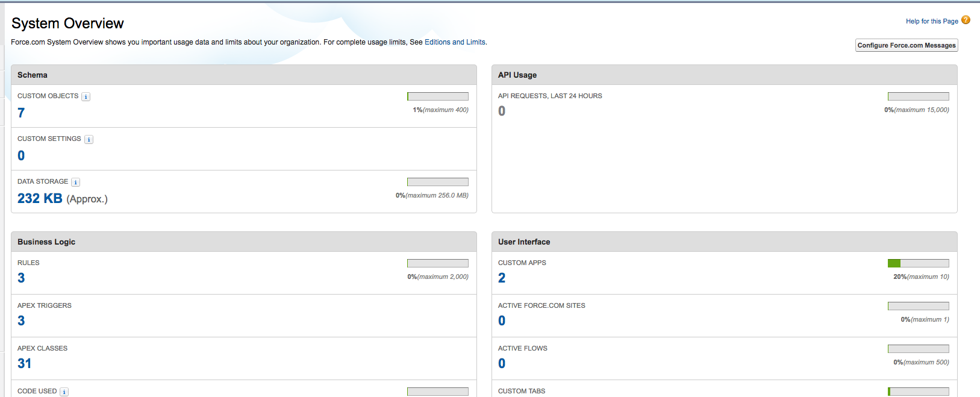The height and width of the screenshot is (397, 980).
Task: Follow the Editions and Limits link
Action: pyautogui.click(x=455, y=42)
